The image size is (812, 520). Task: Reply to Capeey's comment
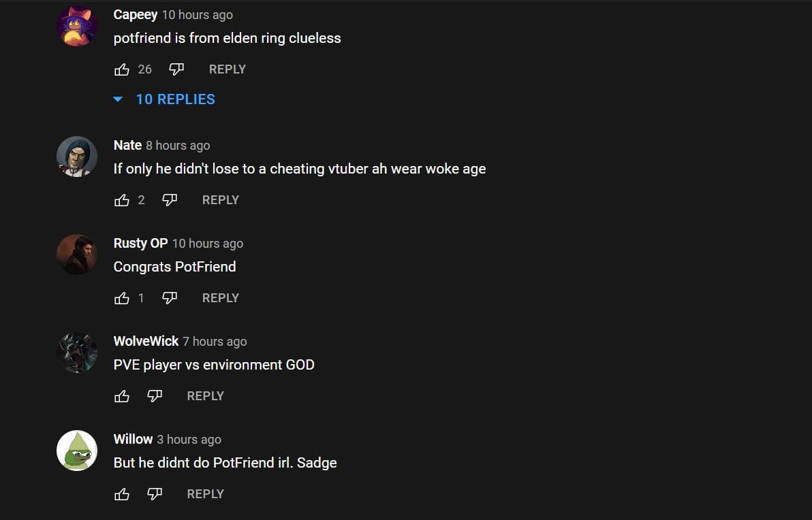(227, 69)
